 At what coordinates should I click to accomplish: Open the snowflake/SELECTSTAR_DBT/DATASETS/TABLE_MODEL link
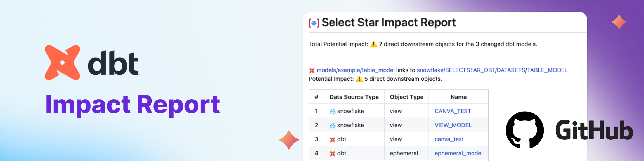(x=492, y=70)
